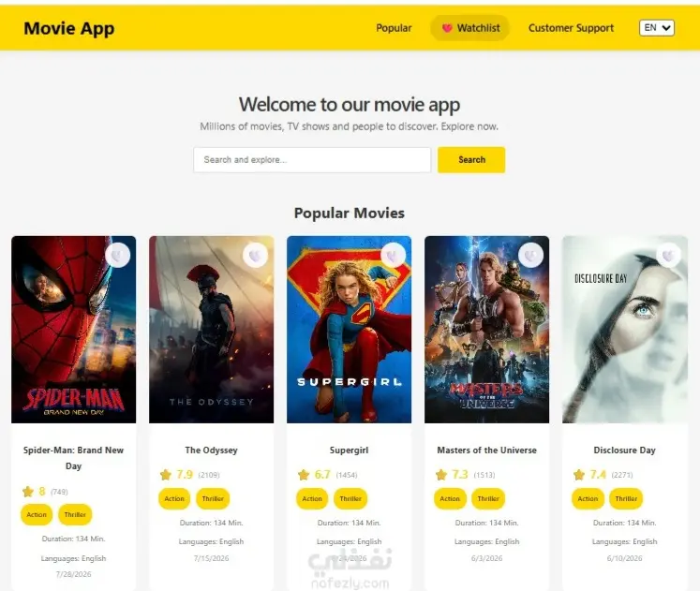Viewport: 700px width, 591px height.
Task: Click the star icon next to 7.3 rating
Action: pos(441,475)
